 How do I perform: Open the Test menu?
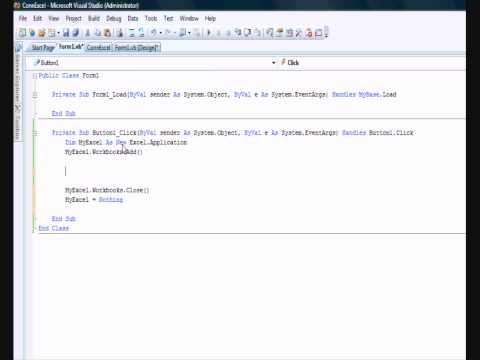pyautogui.click(x=169, y=19)
